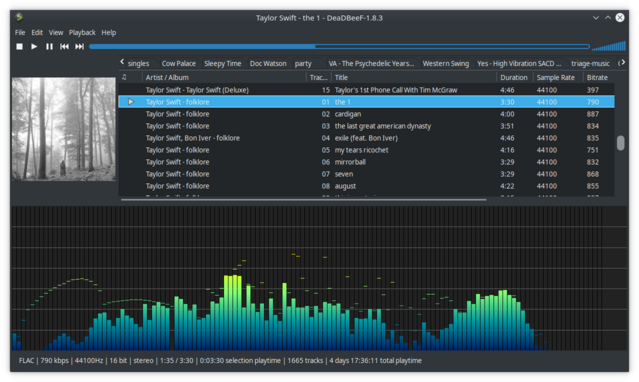This screenshot has height=382, width=639.
Task: Skip to the next track
Action: 79,46
